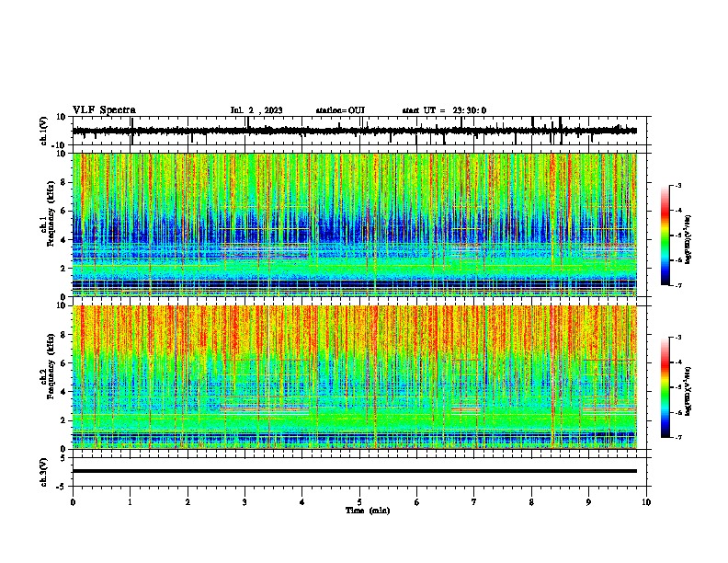This screenshot has width=728, height=563.
Task: Click the ch.1(V) waveform axis label
Action: point(44,131)
